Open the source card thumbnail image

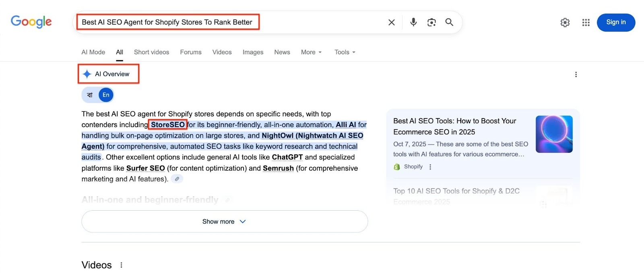tap(554, 134)
